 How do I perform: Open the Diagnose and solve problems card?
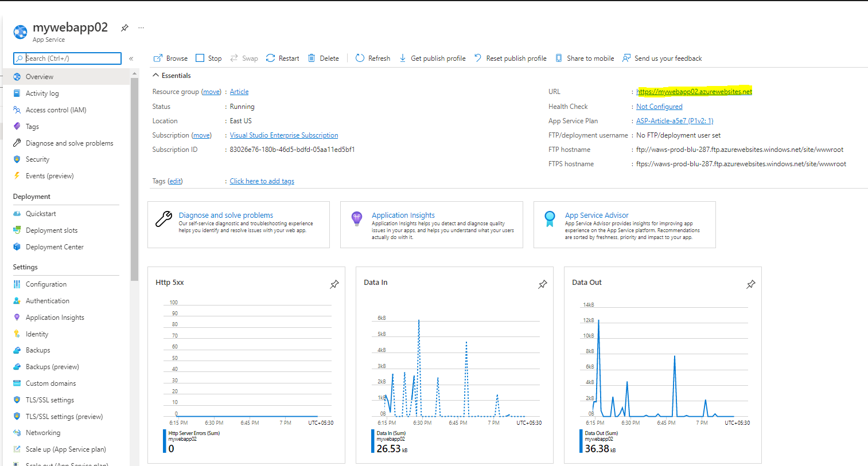tap(238, 224)
